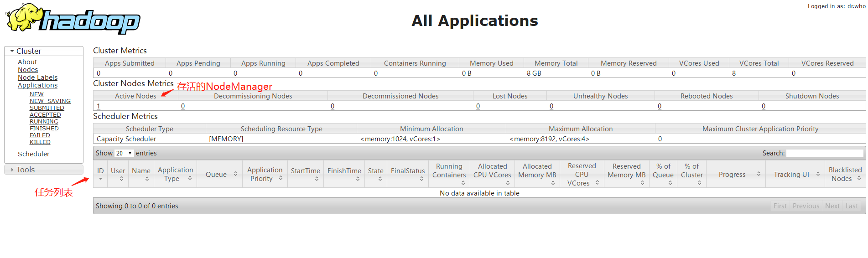Screen dimensions: 868x258
Task: Show FINISHED applications
Action: [x=44, y=129]
